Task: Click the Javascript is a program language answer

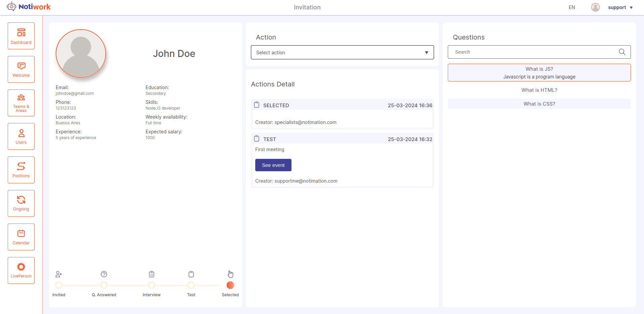Action: pos(539,77)
